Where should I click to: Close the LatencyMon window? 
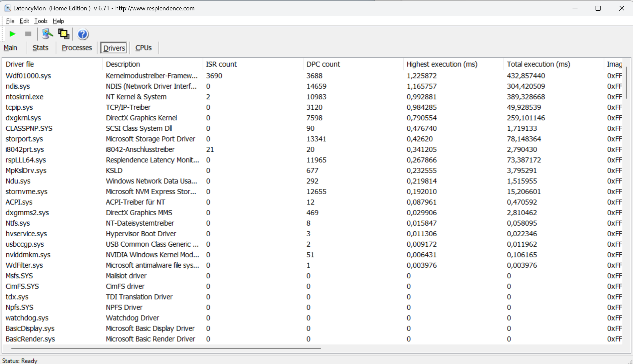pos(622,8)
